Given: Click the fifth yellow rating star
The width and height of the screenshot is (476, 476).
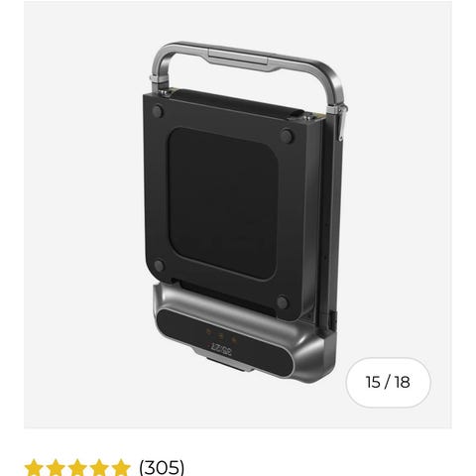Looking at the screenshot, I should point(121,467).
